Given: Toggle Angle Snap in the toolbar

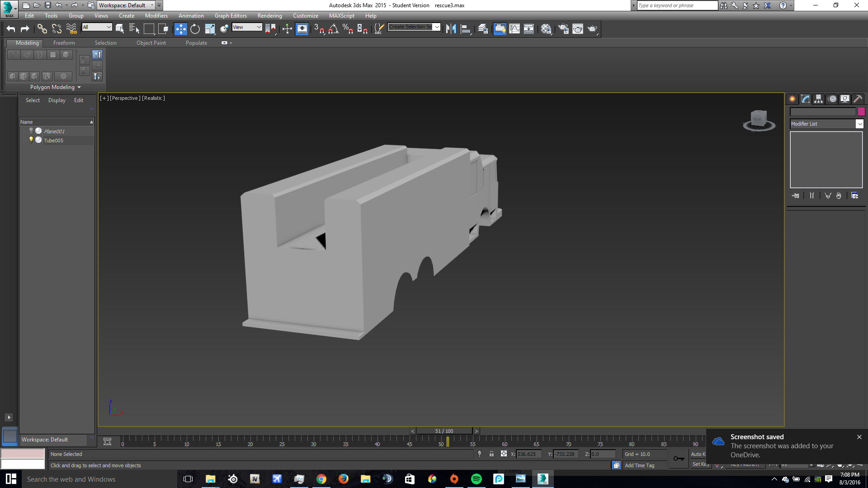Looking at the screenshot, I should point(334,29).
